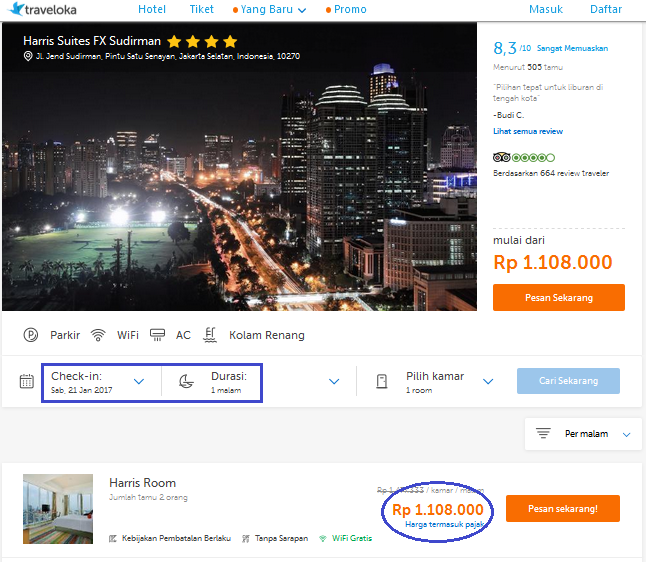Open the Promo menu
The width and height of the screenshot is (646, 562).
[x=346, y=9]
